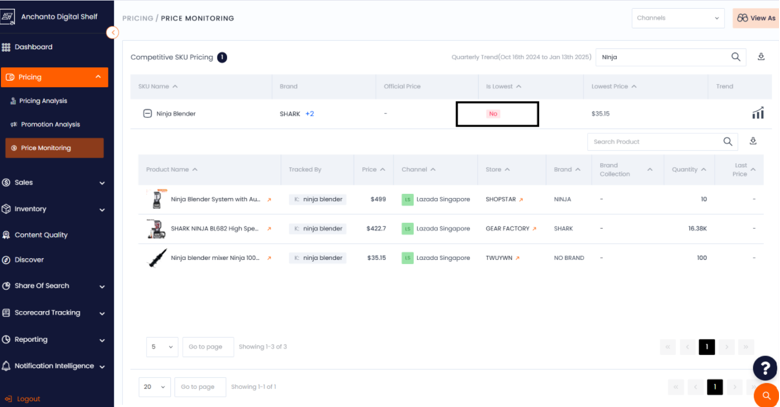Screen dimensions: 780x407
Task: Download the product list
Action: point(753,141)
